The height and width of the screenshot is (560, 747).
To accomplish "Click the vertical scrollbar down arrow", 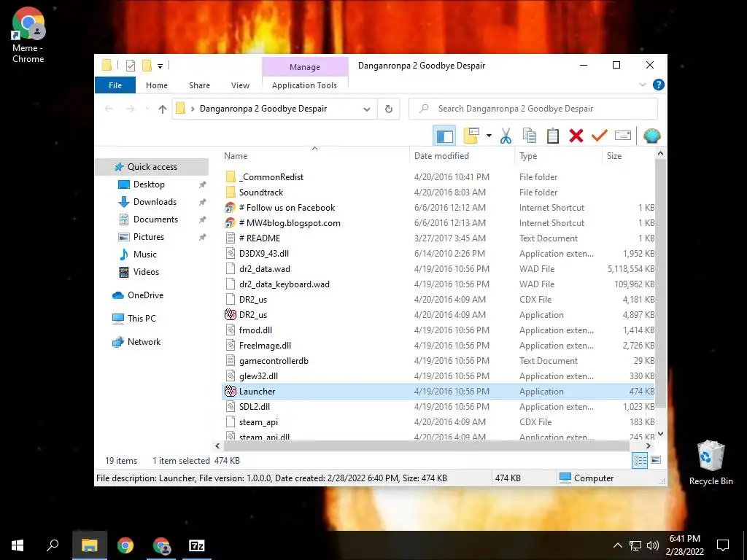I will click(660, 434).
